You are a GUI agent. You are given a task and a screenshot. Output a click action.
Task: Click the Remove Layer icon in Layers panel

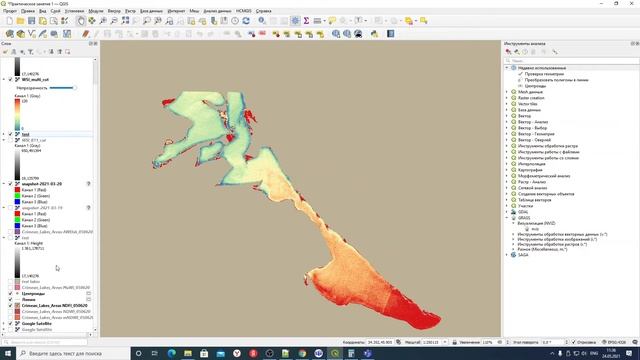68,52
